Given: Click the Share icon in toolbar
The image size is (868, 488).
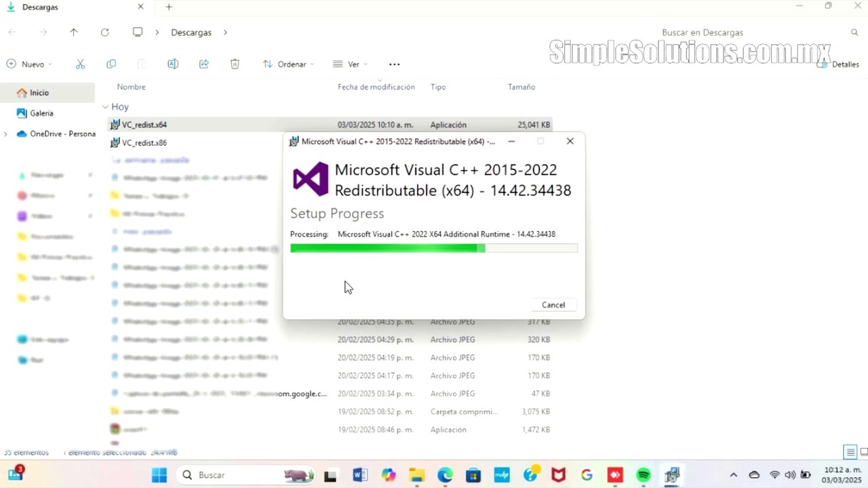Looking at the screenshot, I should coord(203,64).
